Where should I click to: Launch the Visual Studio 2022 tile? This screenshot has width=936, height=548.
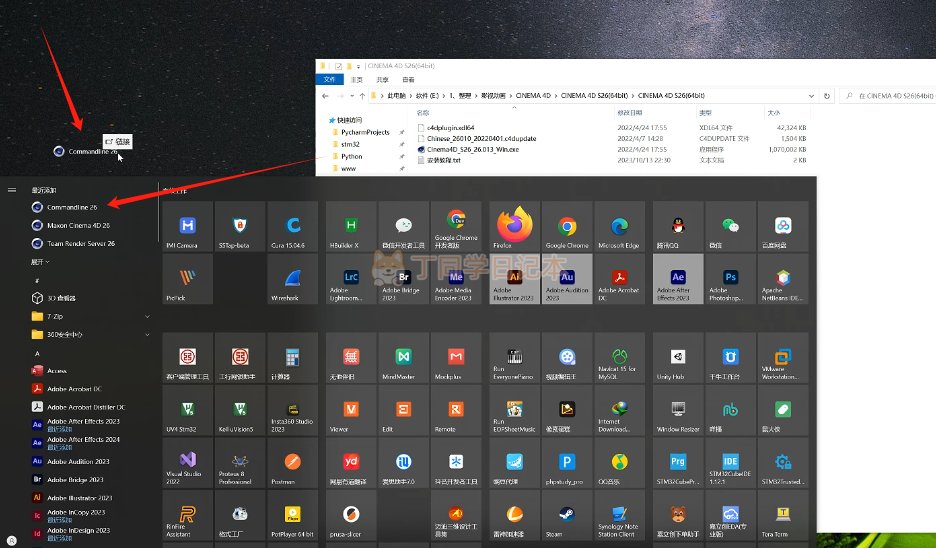186,463
